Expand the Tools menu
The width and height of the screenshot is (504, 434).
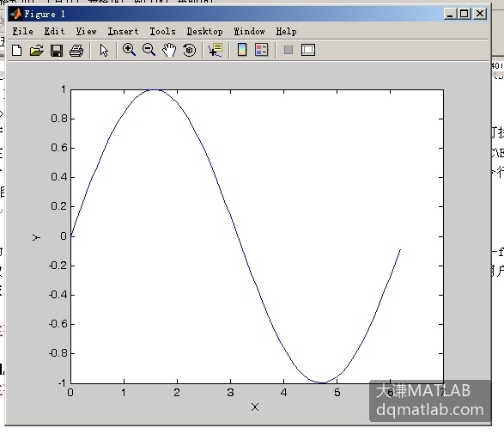pyautogui.click(x=162, y=31)
